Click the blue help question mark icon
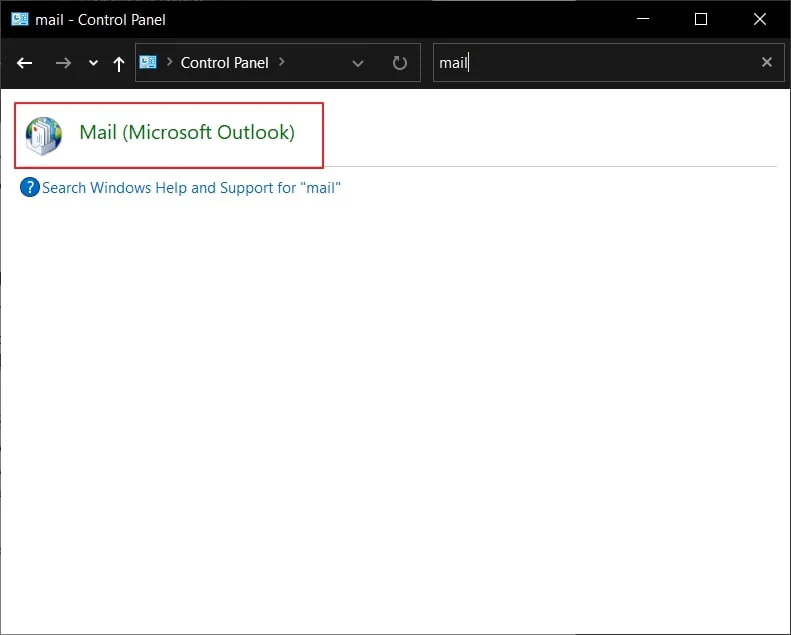Screen dimensions: 791x635 [30, 187]
